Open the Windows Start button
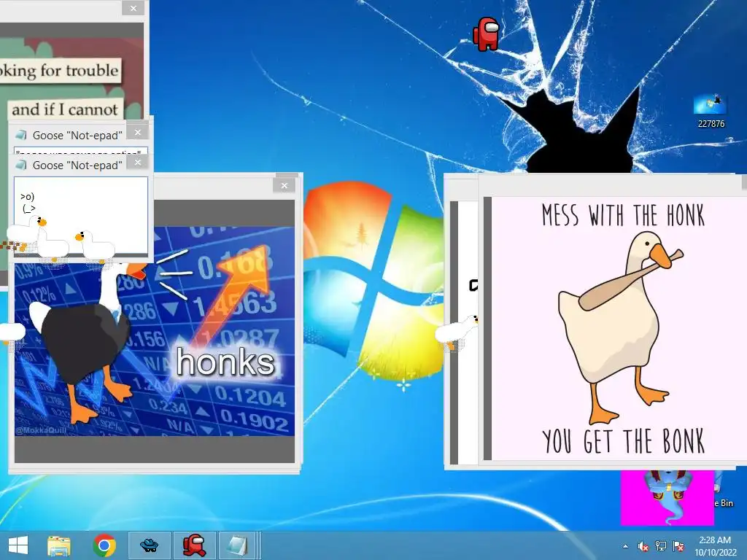Image resolution: width=747 pixels, height=560 pixels. point(18,545)
